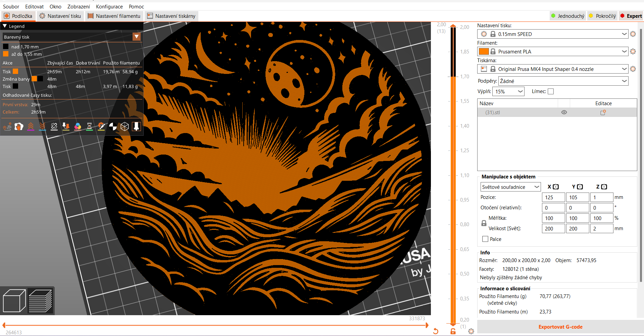Enable the Límec checkbox
The height and width of the screenshot is (336, 644).
(551, 91)
